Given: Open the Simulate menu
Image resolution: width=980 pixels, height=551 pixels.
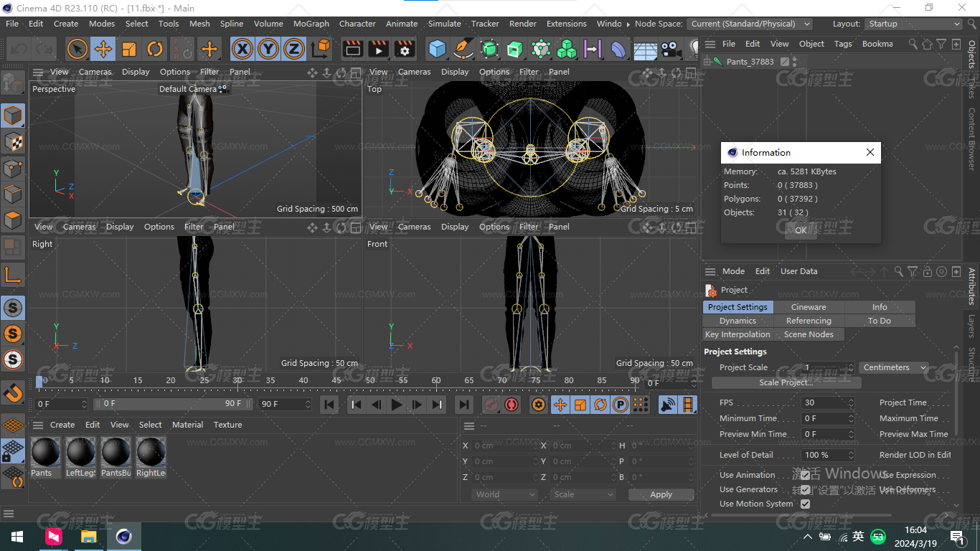Looking at the screenshot, I should pyautogui.click(x=445, y=24).
